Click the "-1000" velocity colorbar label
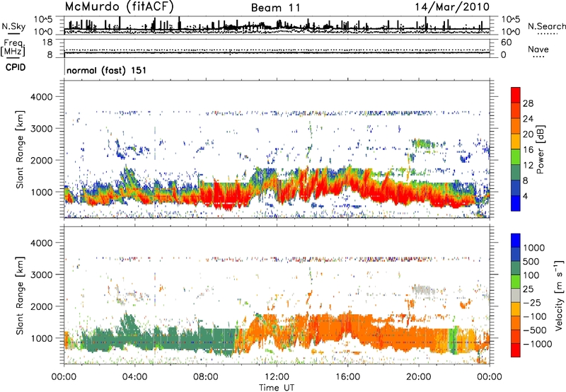Image resolution: width=566 pixels, height=392 pixels. [537, 344]
